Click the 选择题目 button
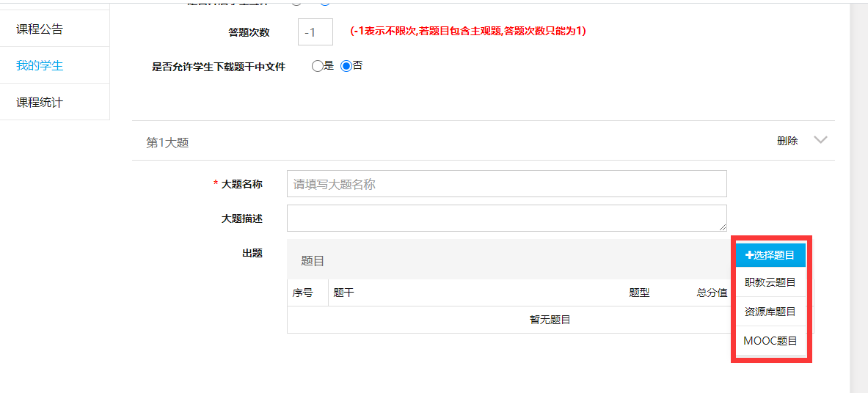Screen dimensions: 868x393 (770, 255)
